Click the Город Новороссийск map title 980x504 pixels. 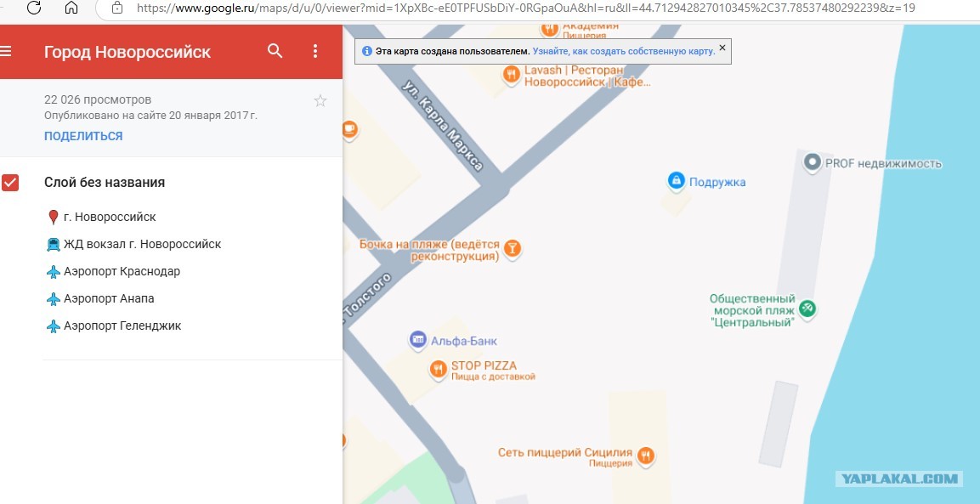click(x=127, y=52)
